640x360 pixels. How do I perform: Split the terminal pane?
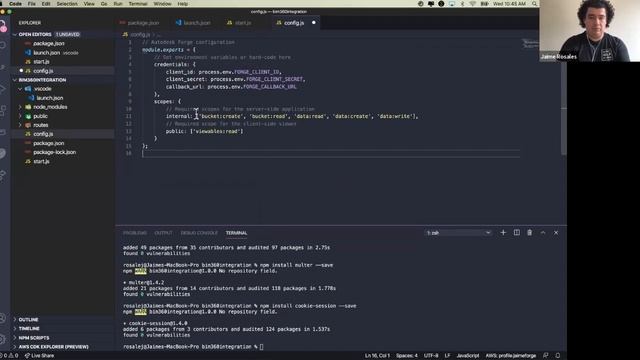pyautogui.click(x=516, y=233)
